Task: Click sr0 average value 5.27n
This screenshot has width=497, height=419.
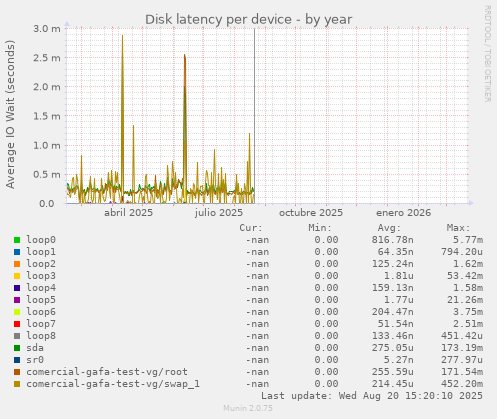Action: pyautogui.click(x=399, y=360)
